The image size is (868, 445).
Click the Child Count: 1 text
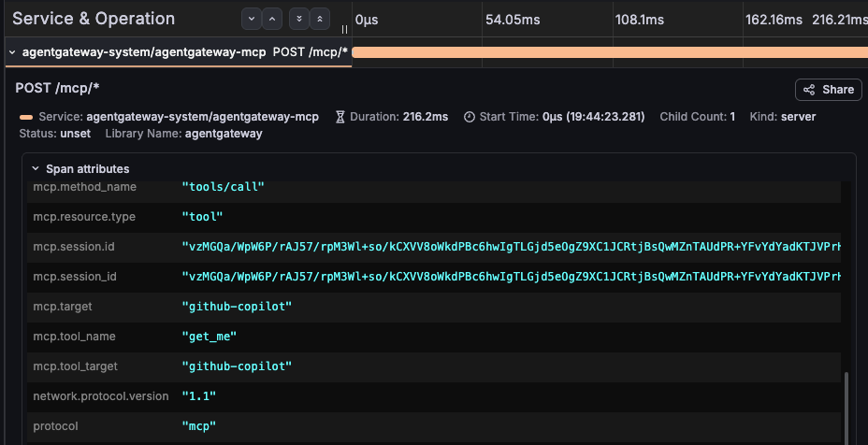click(x=698, y=117)
